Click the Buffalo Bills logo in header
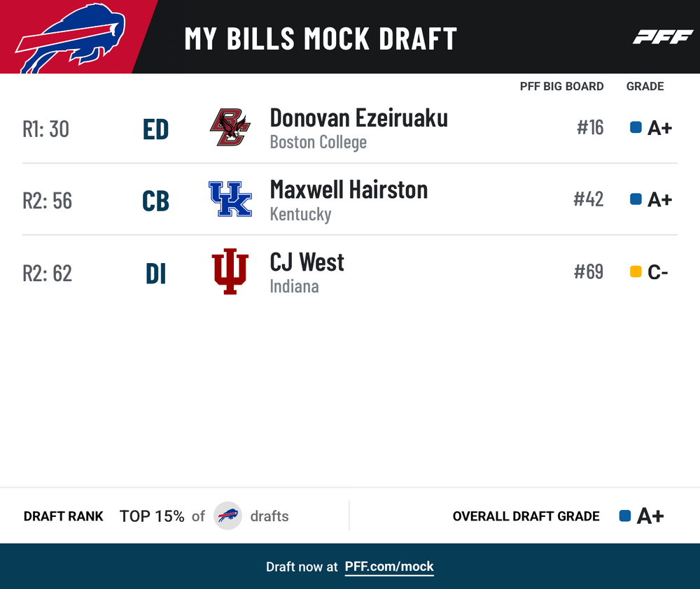Viewport: 700px width, 589px height. (x=71, y=38)
